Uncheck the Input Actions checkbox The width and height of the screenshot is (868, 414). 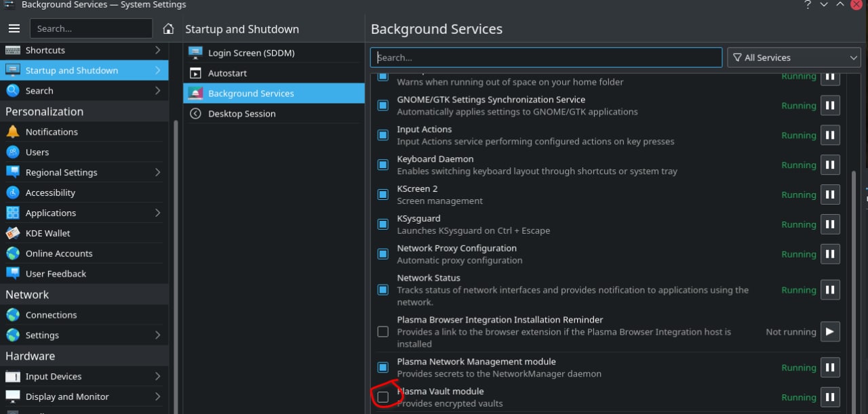coord(383,136)
